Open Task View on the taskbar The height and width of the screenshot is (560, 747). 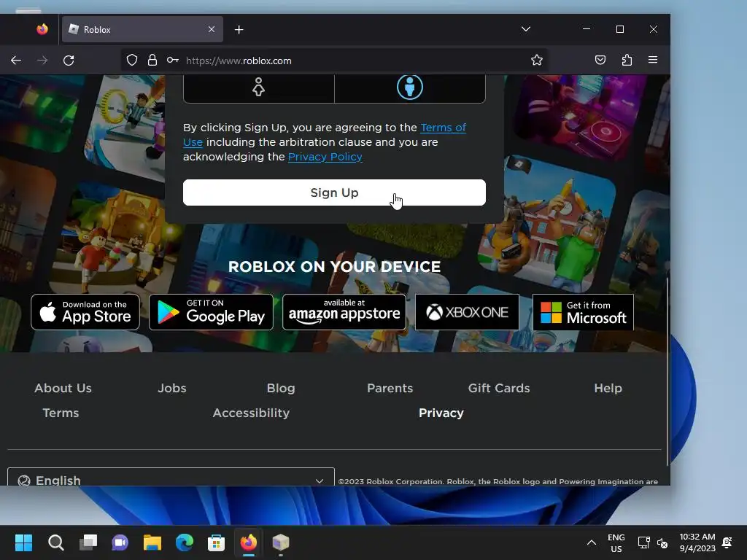coord(88,542)
